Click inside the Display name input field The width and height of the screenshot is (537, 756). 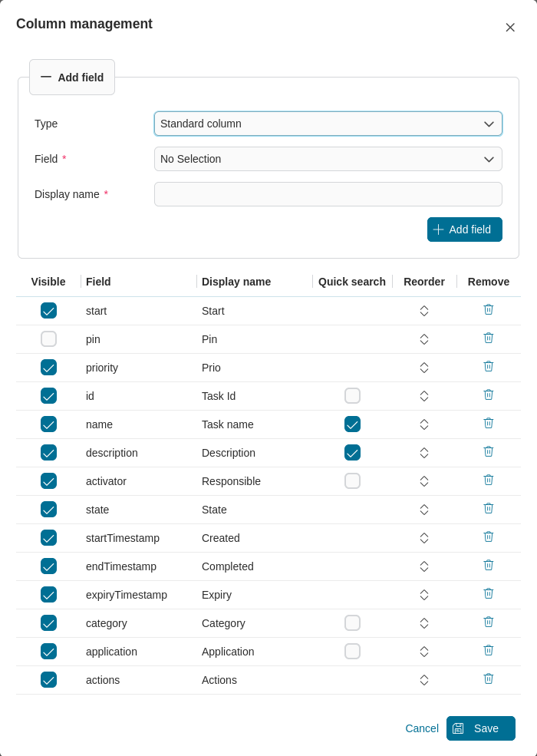(328, 194)
